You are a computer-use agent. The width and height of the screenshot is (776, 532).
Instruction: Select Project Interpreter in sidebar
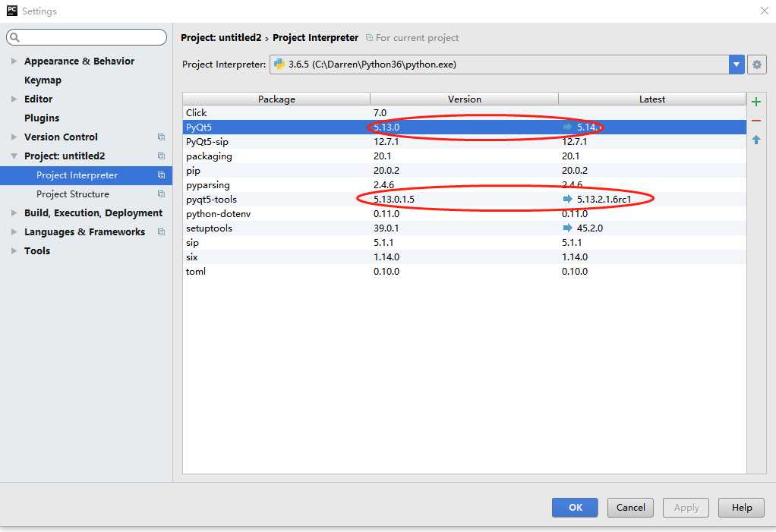(86, 175)
